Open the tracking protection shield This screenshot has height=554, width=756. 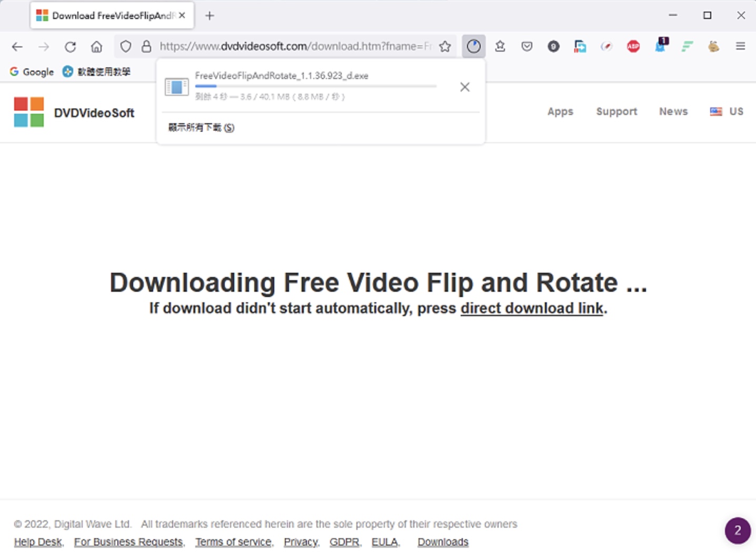point(126,46)
